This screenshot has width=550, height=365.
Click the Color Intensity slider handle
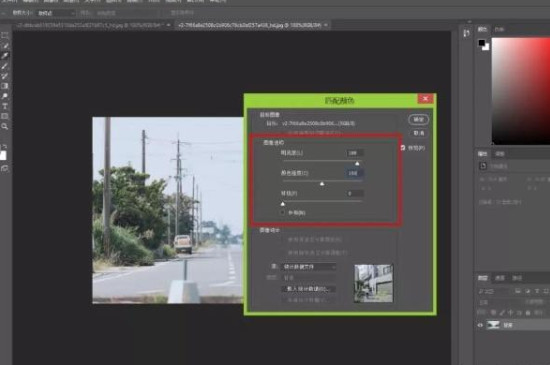pos(322,183)
